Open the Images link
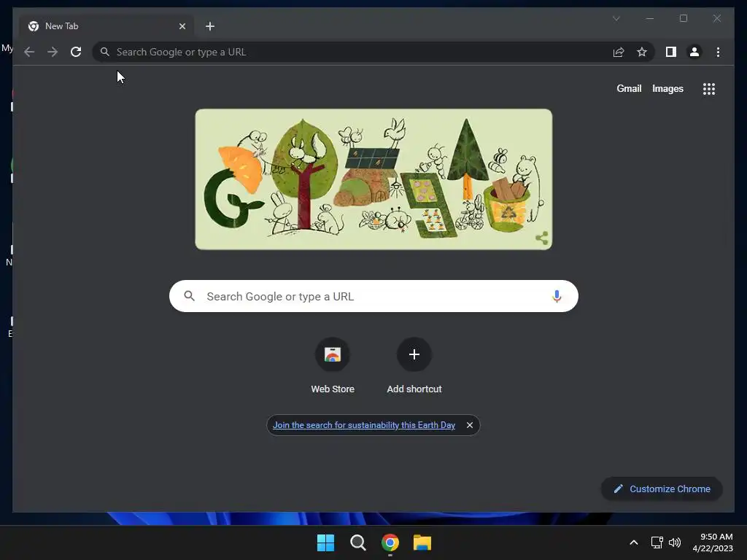The width and height of the screenshot is (747, 560). coord(667,88)
